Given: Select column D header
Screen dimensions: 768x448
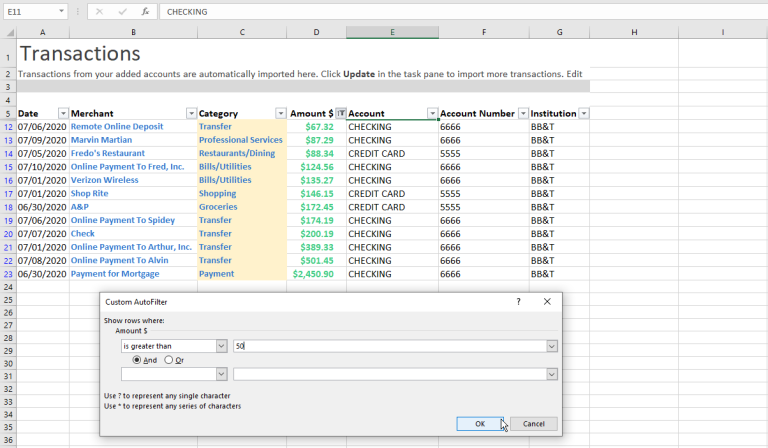Looking at the screenshot, I should coord(316,32).
